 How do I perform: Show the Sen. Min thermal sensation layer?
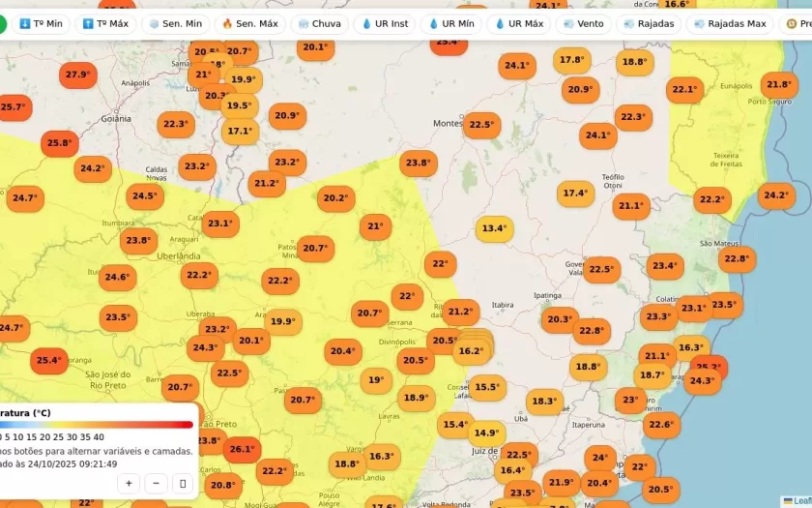click(175, 23)
